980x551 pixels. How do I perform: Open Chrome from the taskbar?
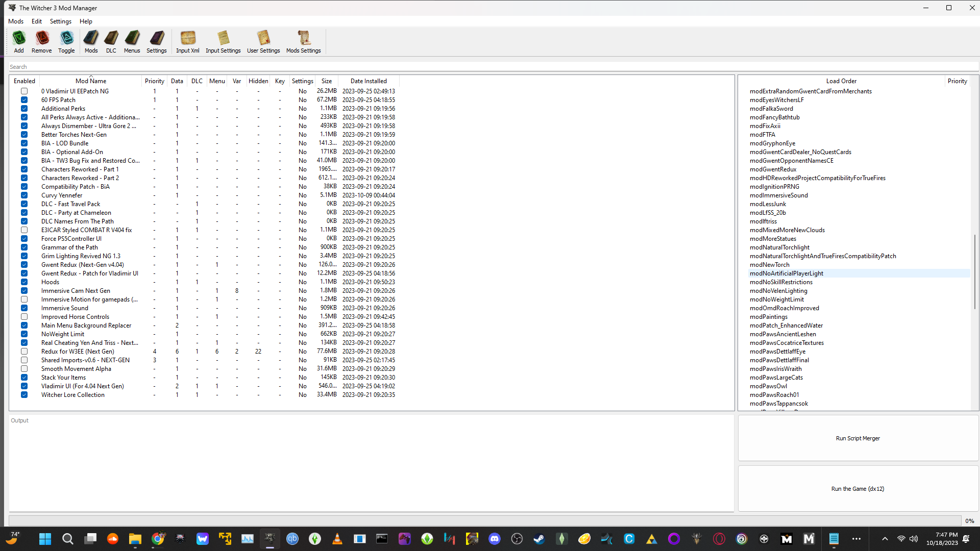[158, 539]
